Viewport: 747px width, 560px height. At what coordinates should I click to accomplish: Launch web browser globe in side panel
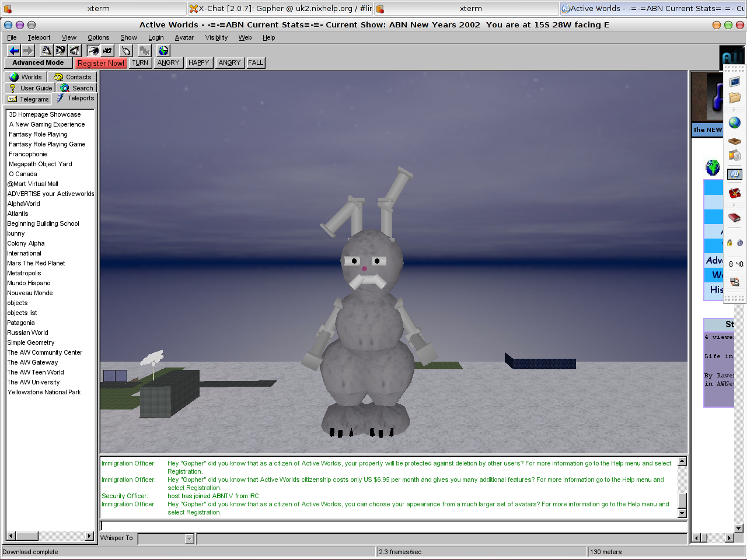click(x=735, y=123)
